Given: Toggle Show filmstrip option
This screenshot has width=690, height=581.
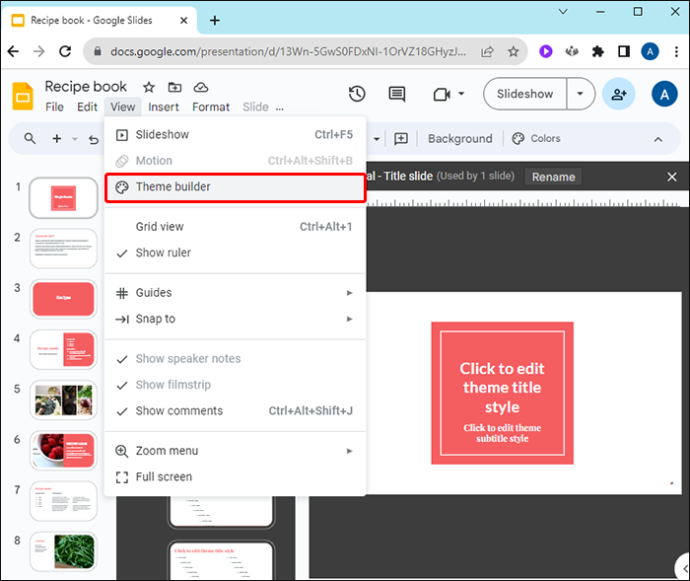Looking at the screenshot, I should pyautogui.click(x=235, y=385).
